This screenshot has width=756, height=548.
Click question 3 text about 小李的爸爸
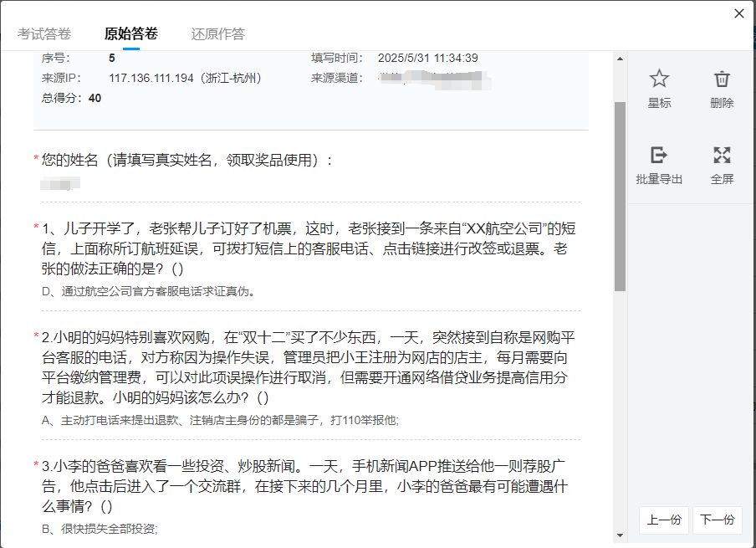click(304, 486)
